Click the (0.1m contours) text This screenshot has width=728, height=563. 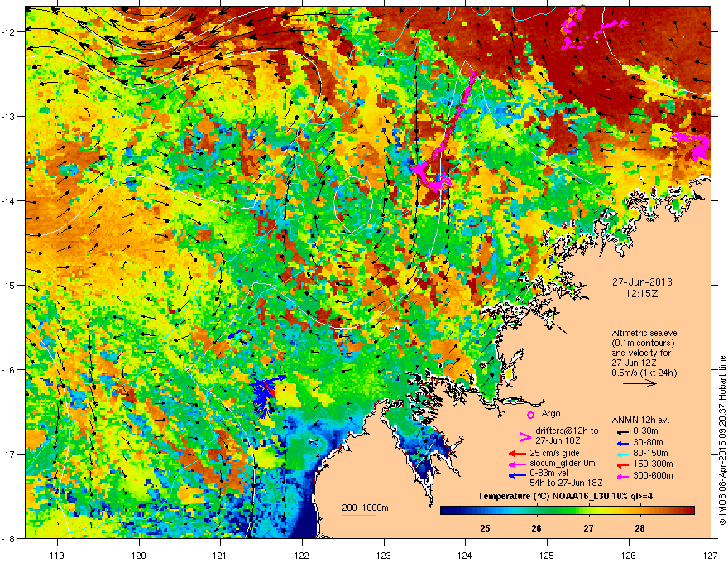(643, 344)
